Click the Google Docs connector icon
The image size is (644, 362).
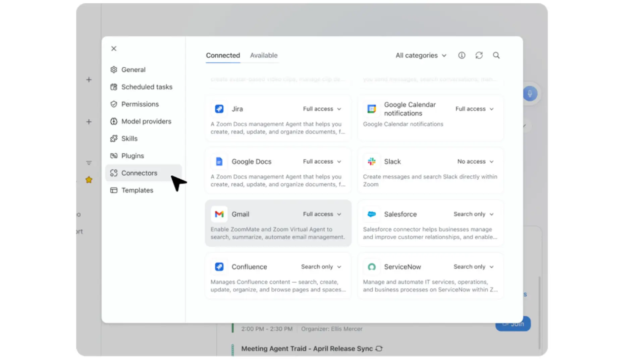[x=219, y=162]
